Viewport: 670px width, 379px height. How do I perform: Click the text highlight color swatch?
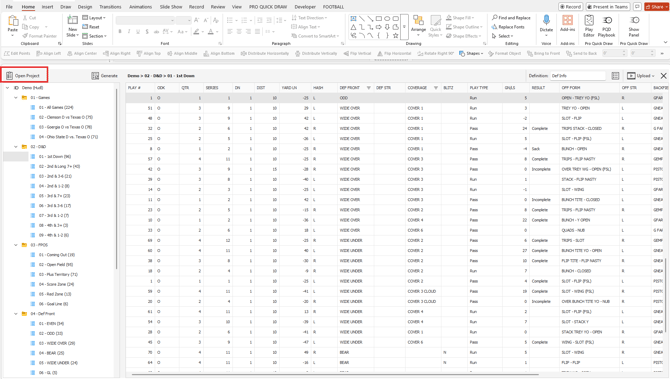pos(196,32)
